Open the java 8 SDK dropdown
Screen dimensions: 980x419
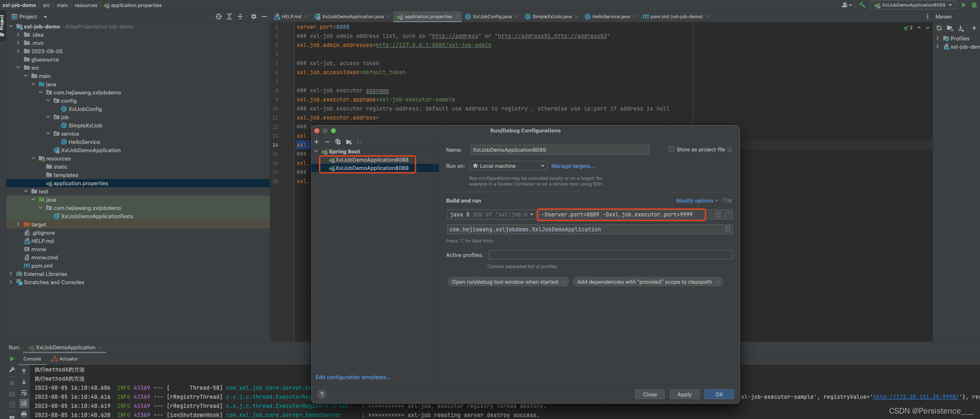491,214
